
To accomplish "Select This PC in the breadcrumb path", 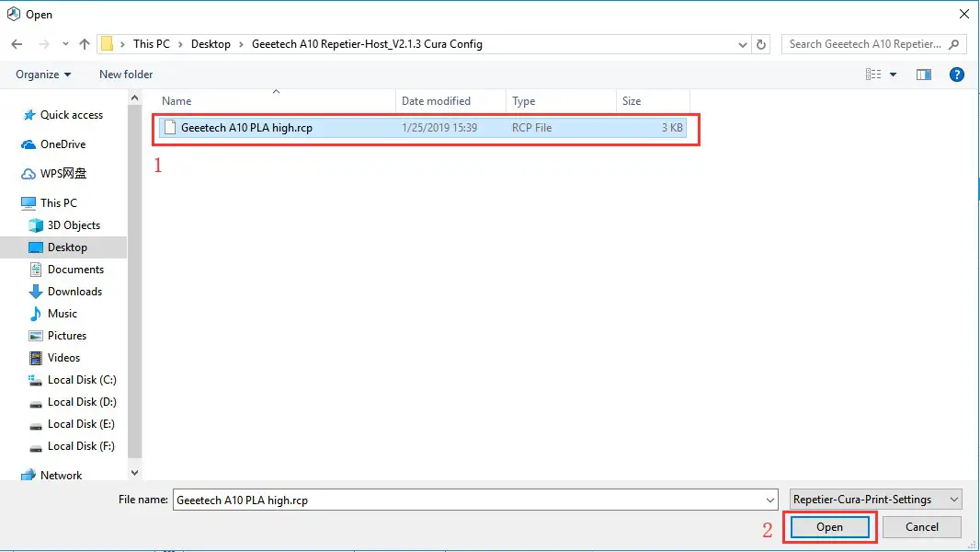I will click(x=152, y=44).
